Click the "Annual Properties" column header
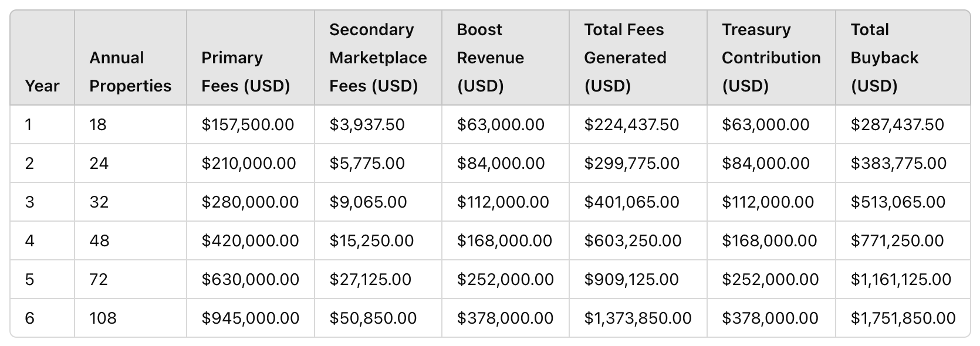 tap(130, 72)
